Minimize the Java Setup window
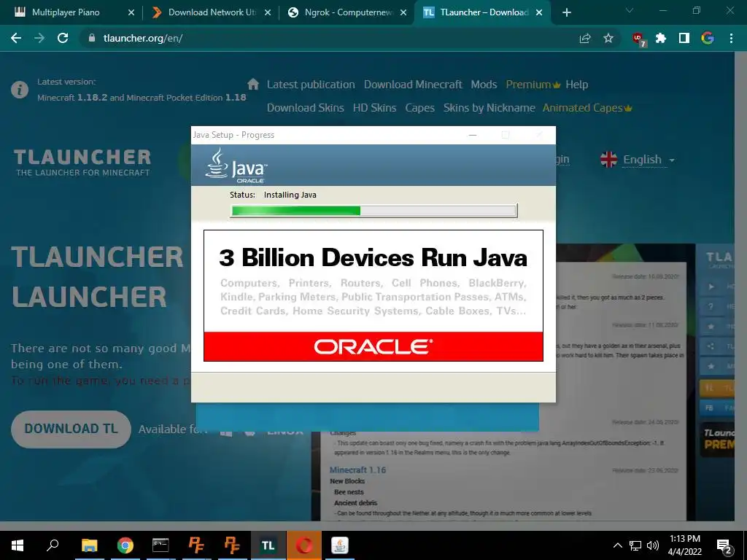Screen dimensions: 747x560 [x=473, y=135]
